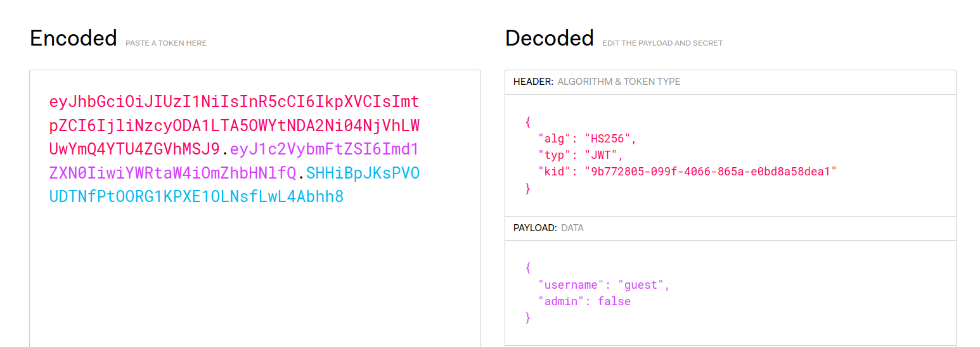Viewport: 980px width, 347px height.
Task: Click the Decoded heading
Action: [550, 38]
